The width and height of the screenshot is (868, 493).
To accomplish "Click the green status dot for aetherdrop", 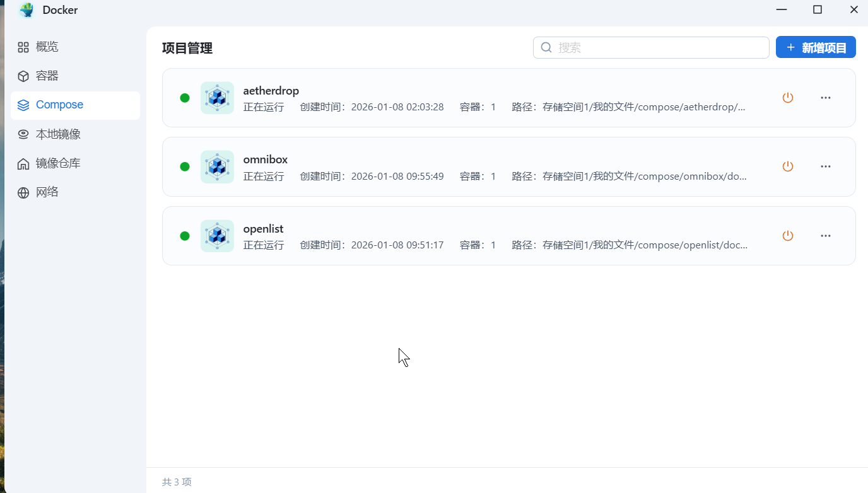I will (185, 98).
